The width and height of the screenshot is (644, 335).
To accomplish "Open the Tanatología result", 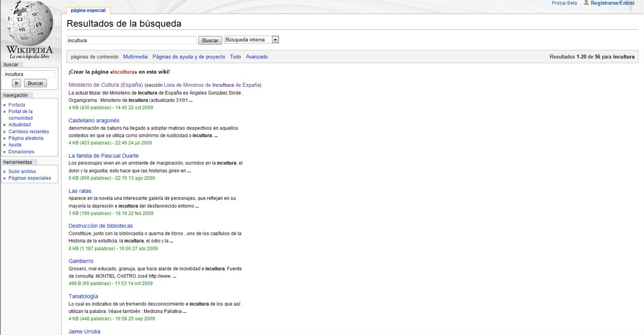I will 83,296.
